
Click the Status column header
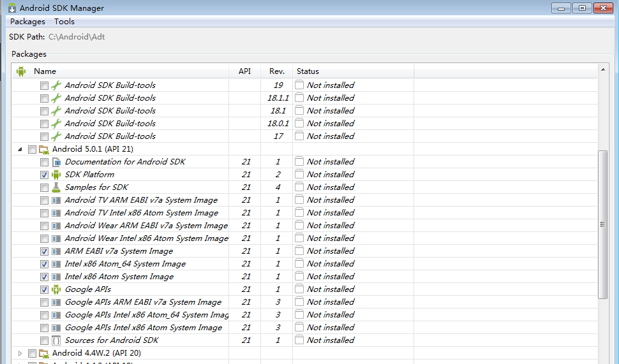click(308, 71)
